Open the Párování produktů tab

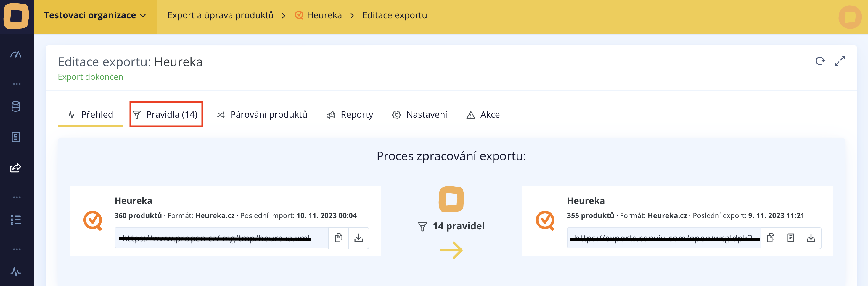(262, 114)
